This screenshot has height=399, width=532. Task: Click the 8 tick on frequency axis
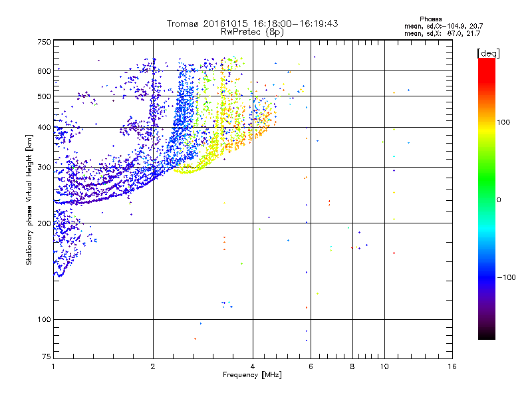pos(352,366)
